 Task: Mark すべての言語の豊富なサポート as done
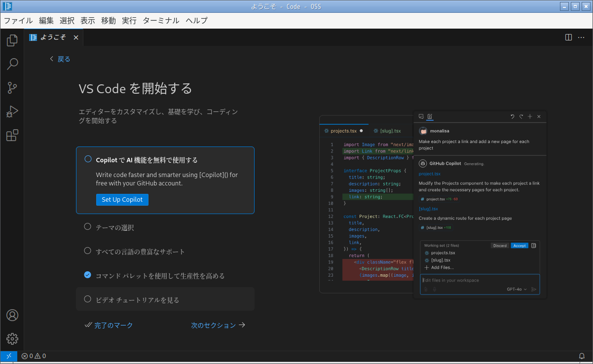(88, 252)
